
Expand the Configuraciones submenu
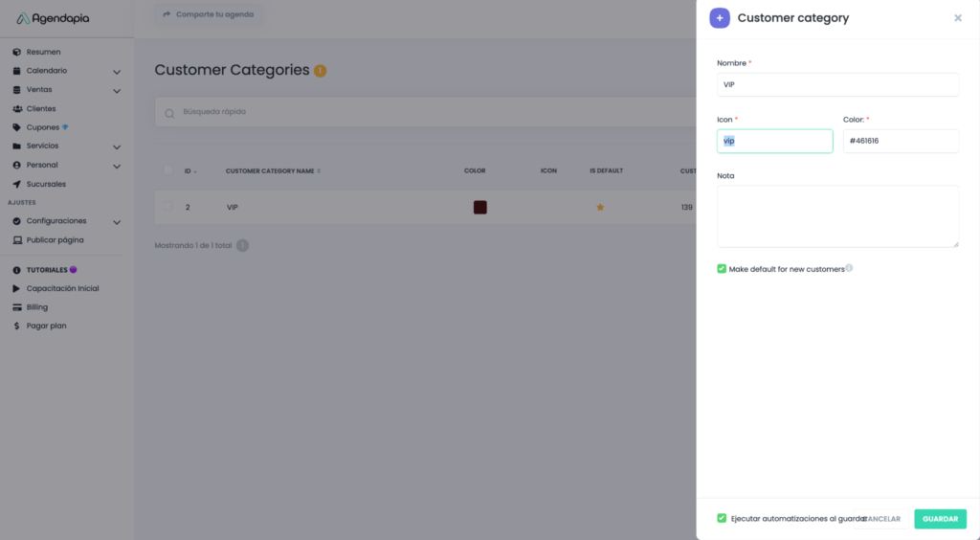pos(117,221)
